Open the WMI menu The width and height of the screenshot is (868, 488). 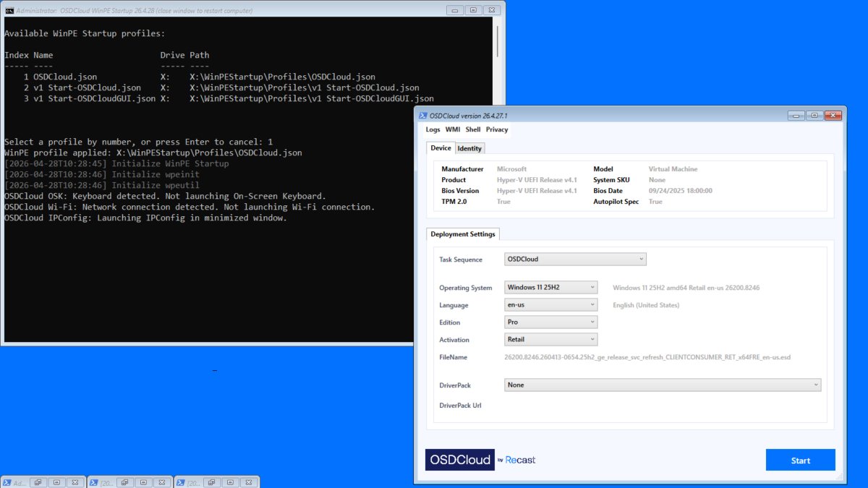tap(453, 129)
